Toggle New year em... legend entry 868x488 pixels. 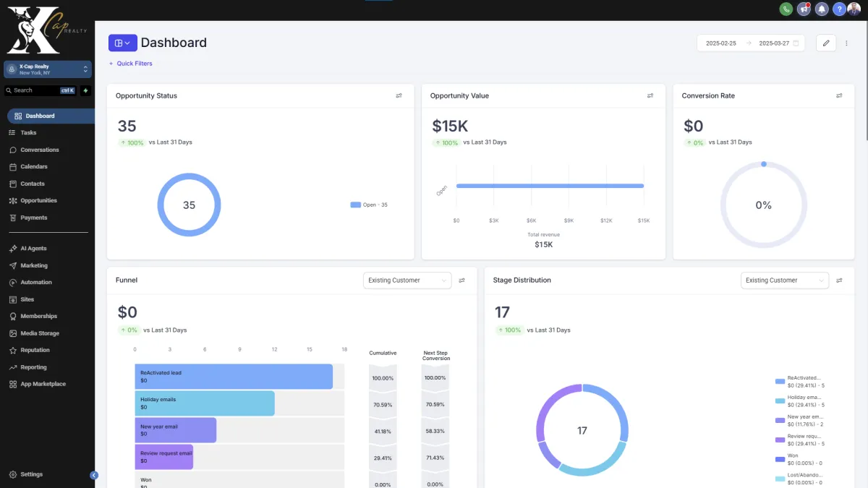pos(800,421)
